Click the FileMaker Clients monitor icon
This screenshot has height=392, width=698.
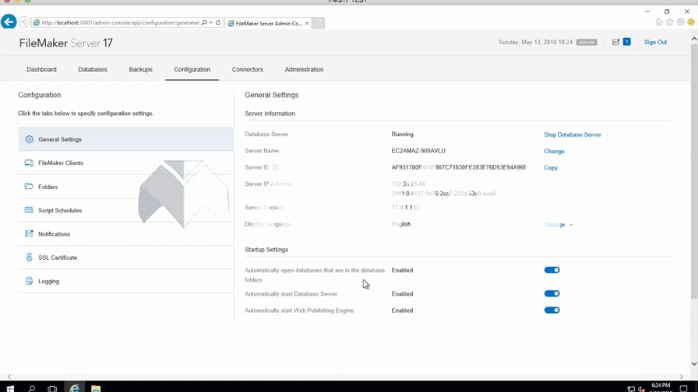29,163
